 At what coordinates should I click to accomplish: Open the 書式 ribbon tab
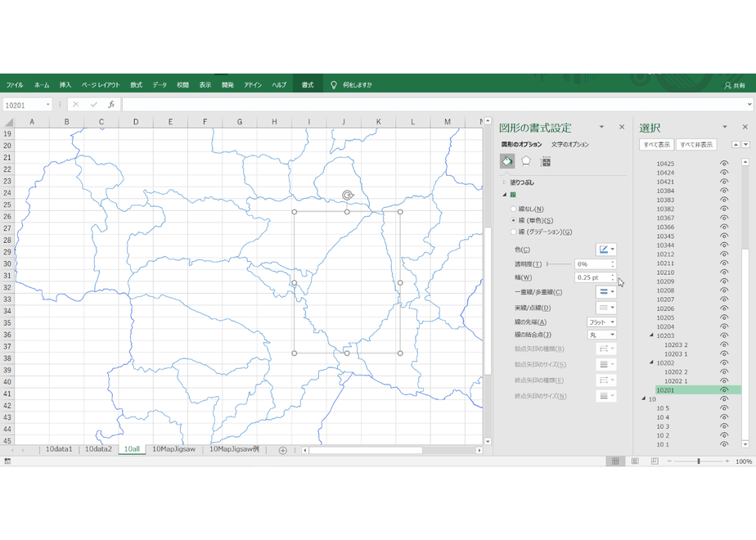[308, 85]
